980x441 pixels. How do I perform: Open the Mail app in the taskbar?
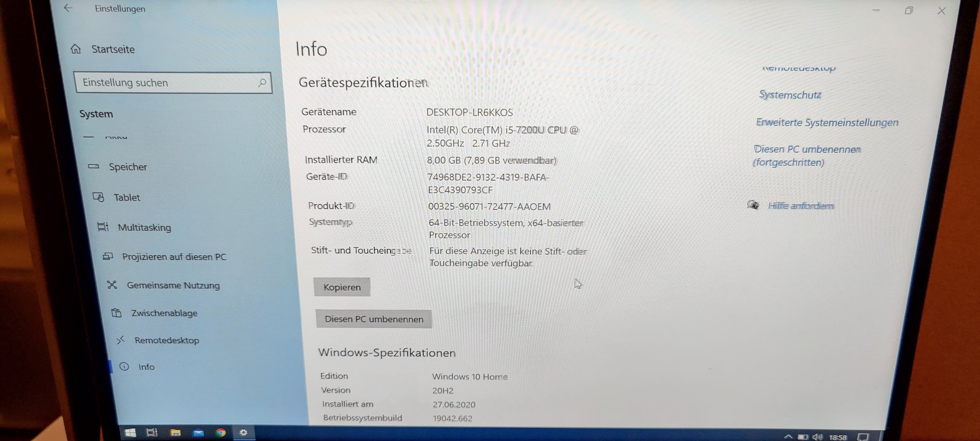[198, 433]
